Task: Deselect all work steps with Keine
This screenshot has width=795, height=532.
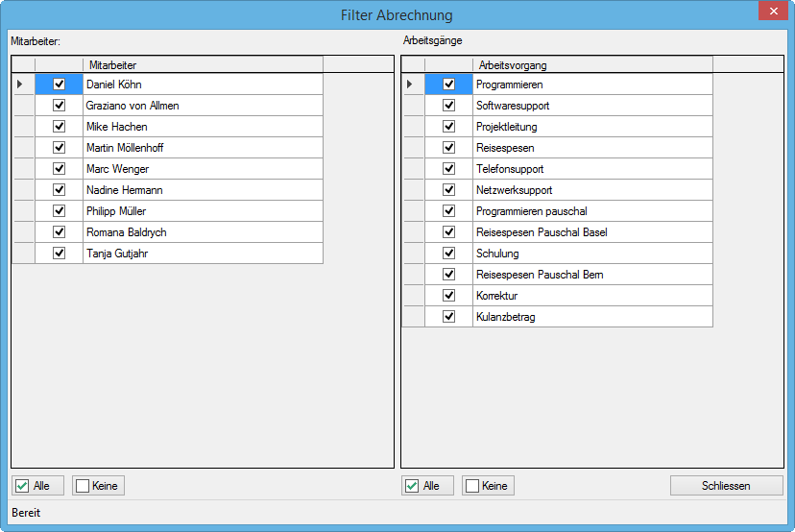Action: (489, 486)
